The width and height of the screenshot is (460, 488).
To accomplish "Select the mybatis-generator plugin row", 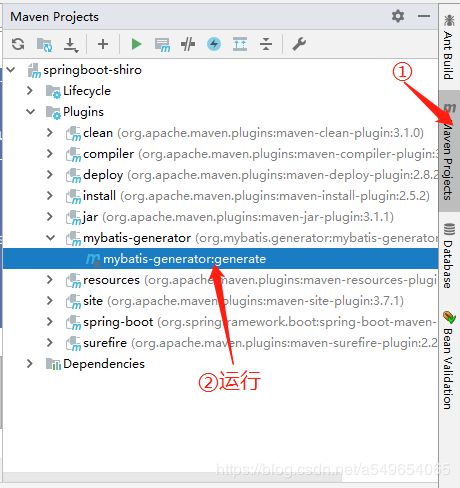I will (221, 238).
